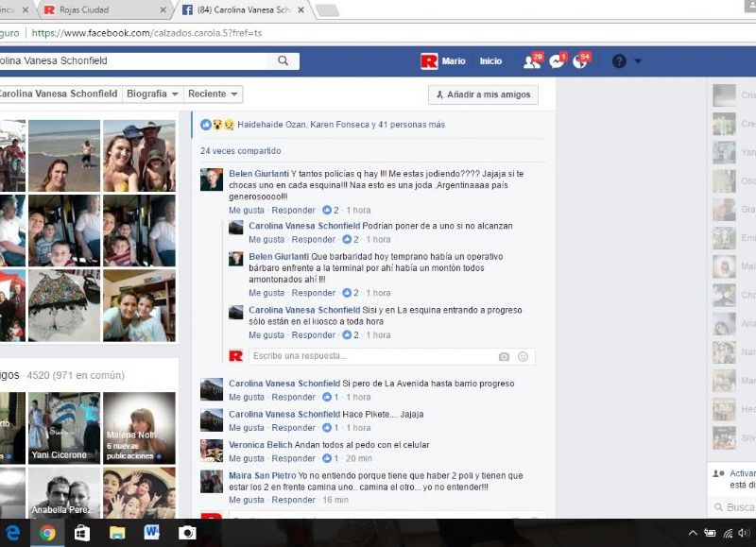Click chat search field Busca

tap(734, 507)
